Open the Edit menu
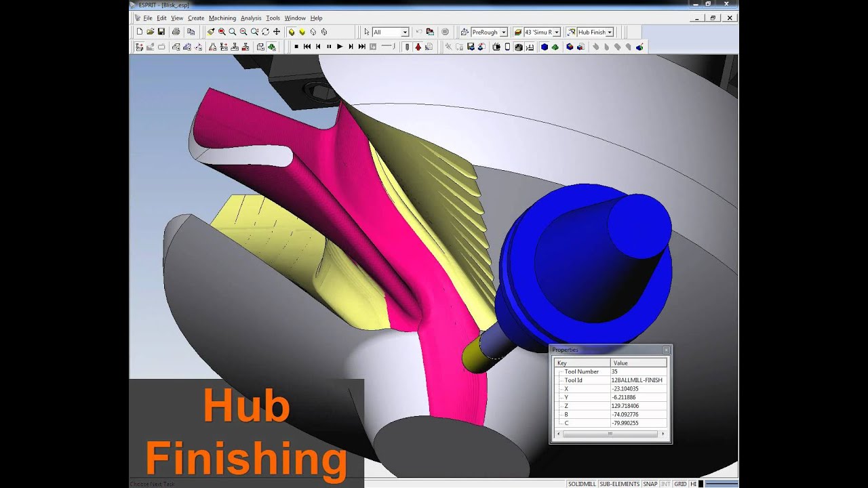868x488 pixels. click(161, 18)
